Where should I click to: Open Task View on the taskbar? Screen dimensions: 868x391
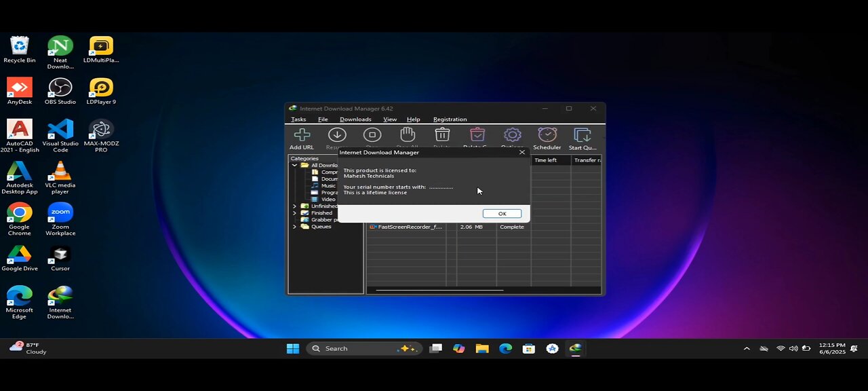pyautogui.click(x=436, y=348)
